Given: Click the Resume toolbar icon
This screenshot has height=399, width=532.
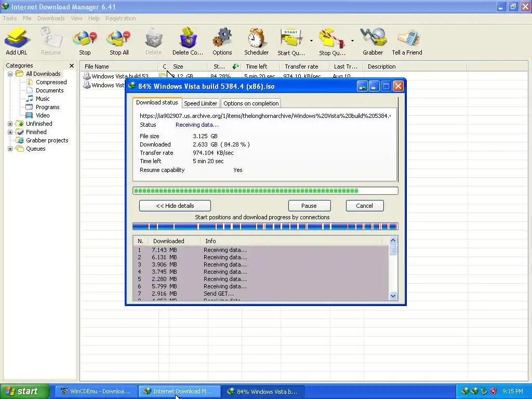Looking at the screenshot, I should coord(51,42).
